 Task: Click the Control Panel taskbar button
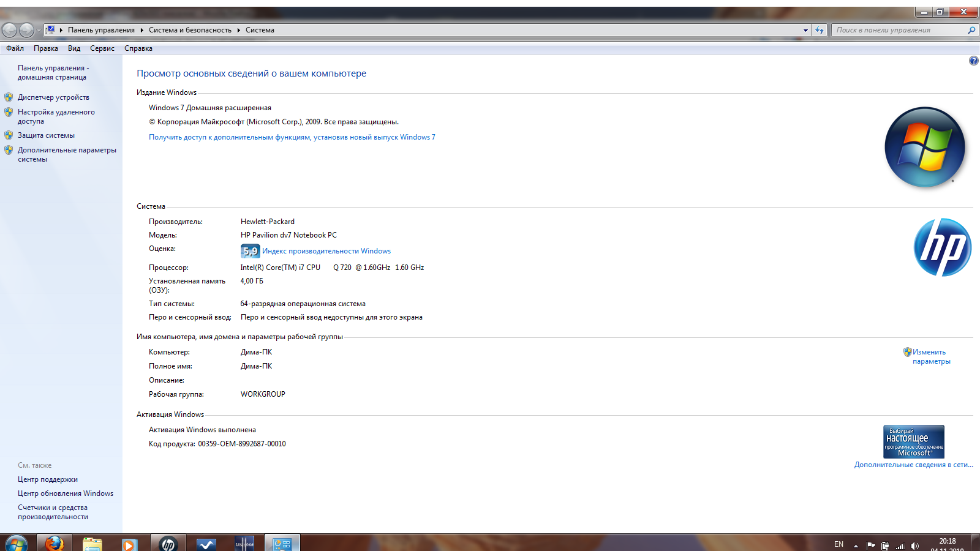(282, 543)
